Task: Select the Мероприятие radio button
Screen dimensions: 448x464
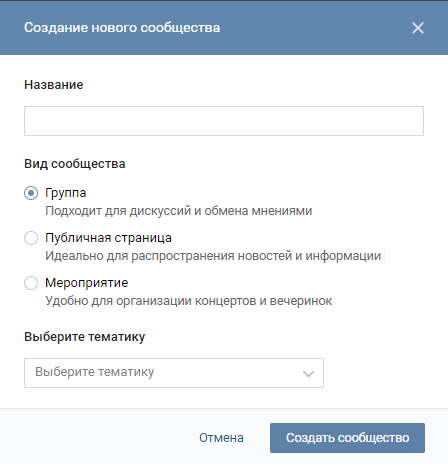Action: coord(31,283)
